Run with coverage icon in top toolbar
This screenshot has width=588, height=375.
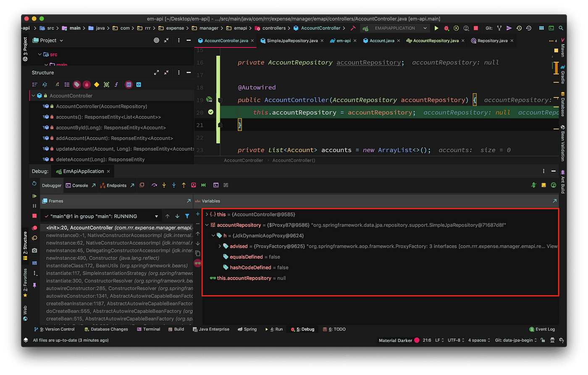pos(456,28)
